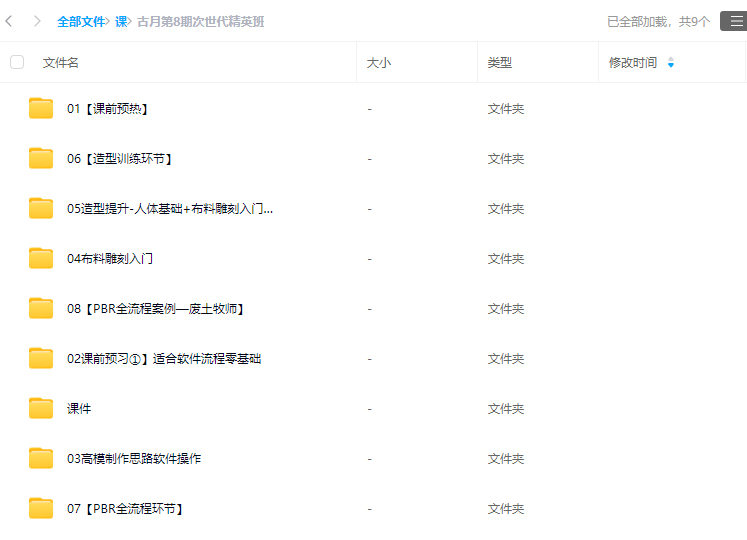The height and width of the screenshot is (540, 747).
Task: Open folder 03高模制作思路软件操作
Action: 134,459
